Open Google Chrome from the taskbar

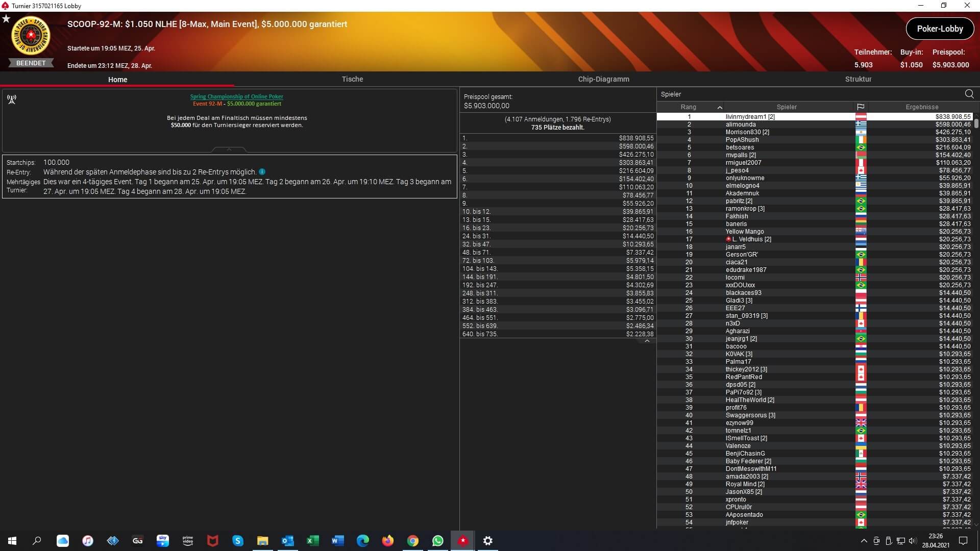[x=412, y=541]
